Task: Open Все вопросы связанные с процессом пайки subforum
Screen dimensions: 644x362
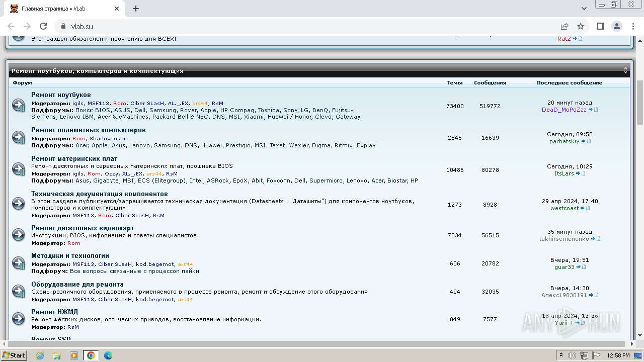Action: click(134, 271)
